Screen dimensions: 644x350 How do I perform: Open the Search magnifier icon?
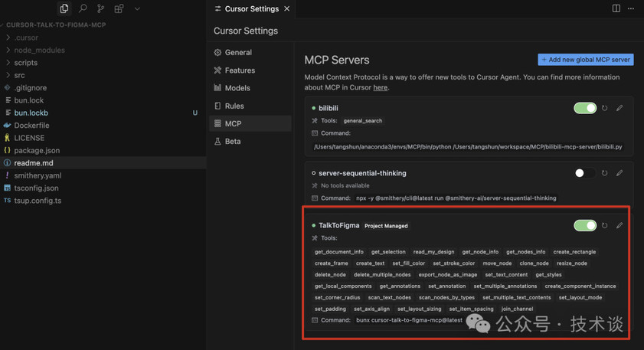pos(83,8)
